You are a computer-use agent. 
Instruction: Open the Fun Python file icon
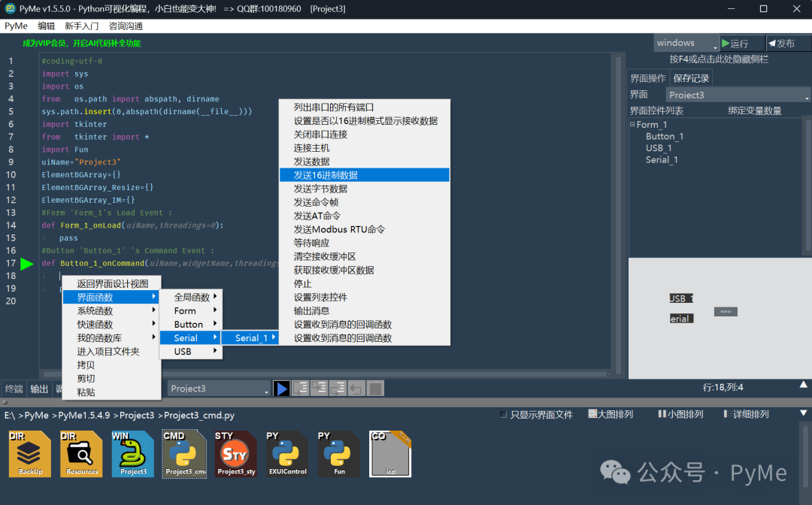(337, 453)
